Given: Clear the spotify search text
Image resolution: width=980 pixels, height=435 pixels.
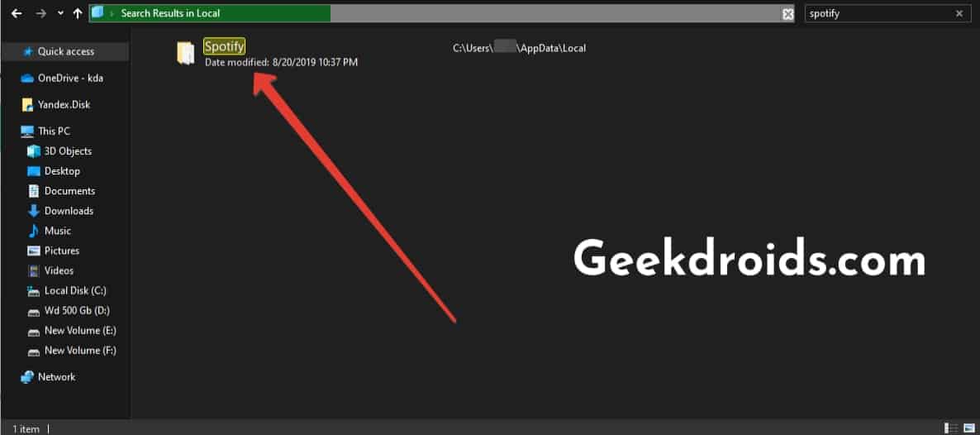Looking at the screenshot, I should [959, 14].
